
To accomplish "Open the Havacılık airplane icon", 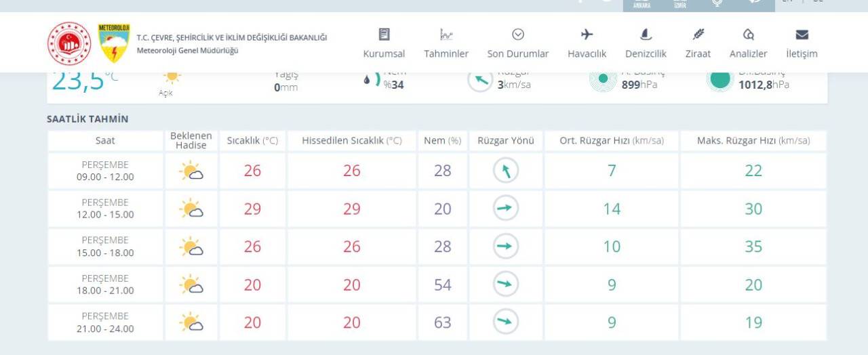I will (587, 35).
